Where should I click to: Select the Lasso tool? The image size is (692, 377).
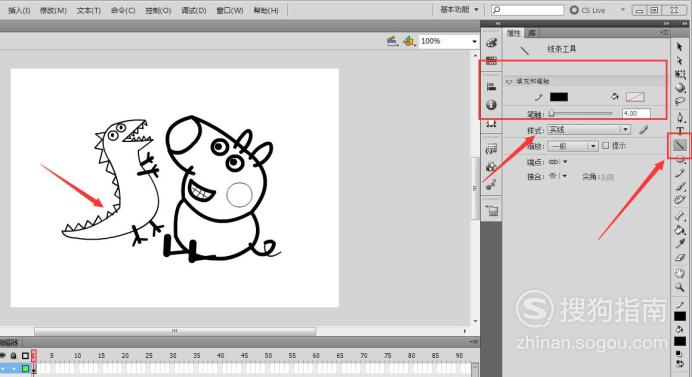click(x=680, y=102)
